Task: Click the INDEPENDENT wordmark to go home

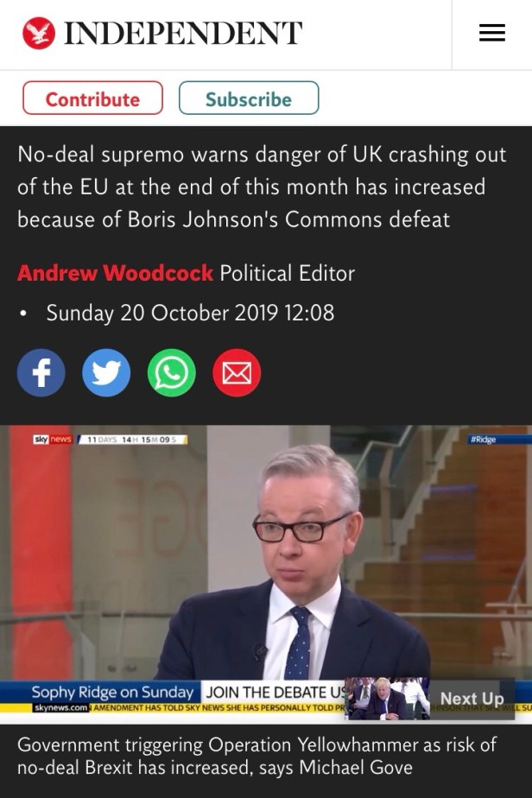Action: coord(183,34)
